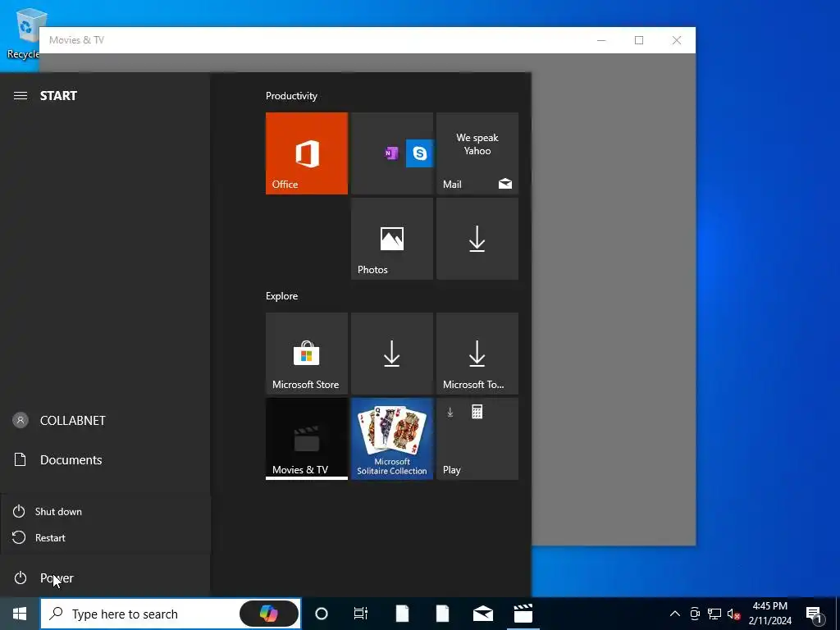Launch the Skype icon in Productivity tile

(419, 153)
